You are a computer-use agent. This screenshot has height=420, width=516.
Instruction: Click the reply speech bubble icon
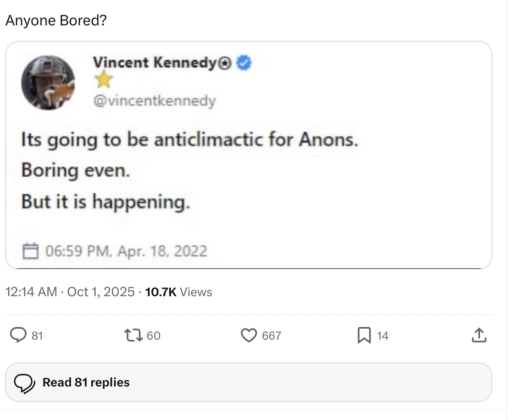point(18,335)
